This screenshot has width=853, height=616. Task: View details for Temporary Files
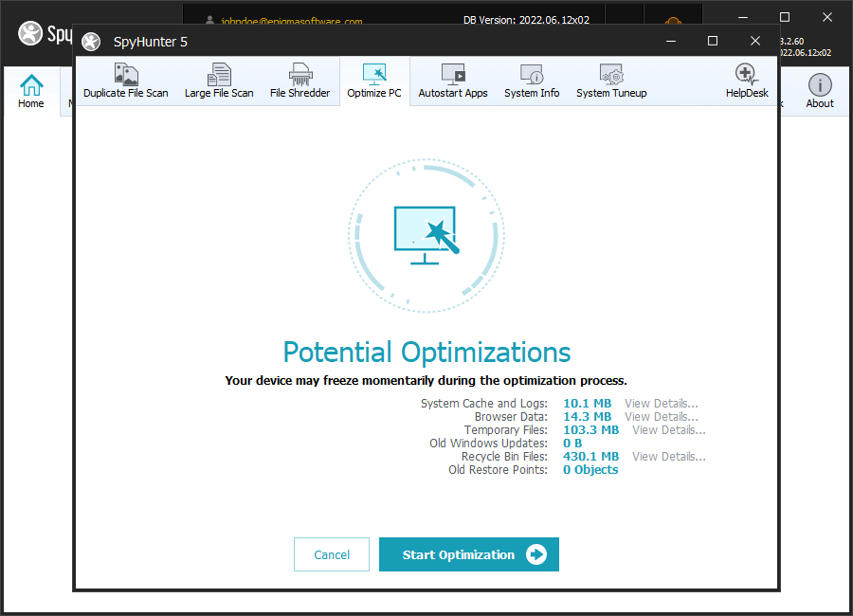(x=668, y=430)
